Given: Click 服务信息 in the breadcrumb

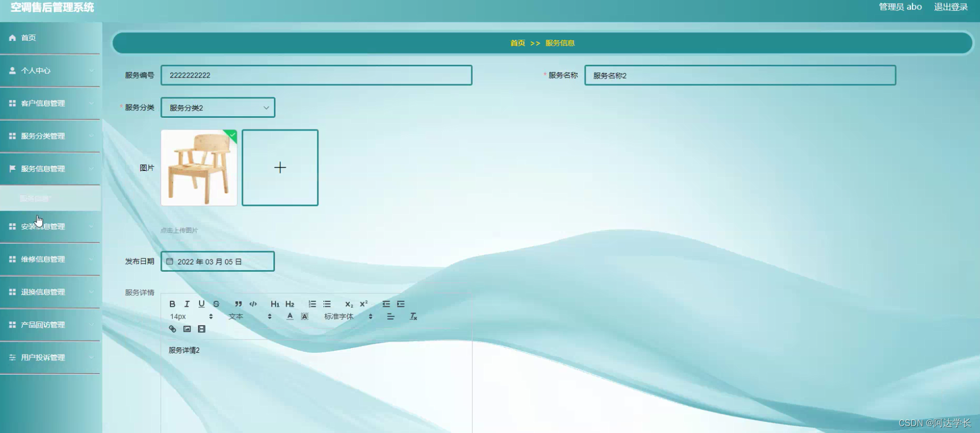Looking at the screenshot, I should [x=560, y=43].
